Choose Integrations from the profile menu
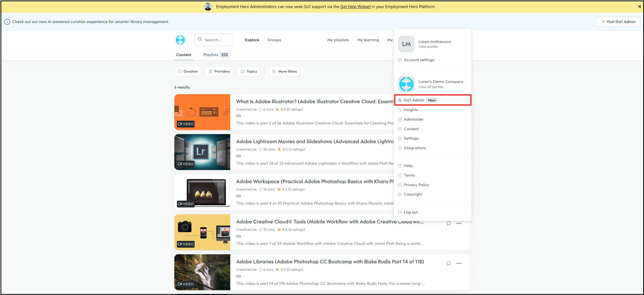 click(x=415, y=148)
